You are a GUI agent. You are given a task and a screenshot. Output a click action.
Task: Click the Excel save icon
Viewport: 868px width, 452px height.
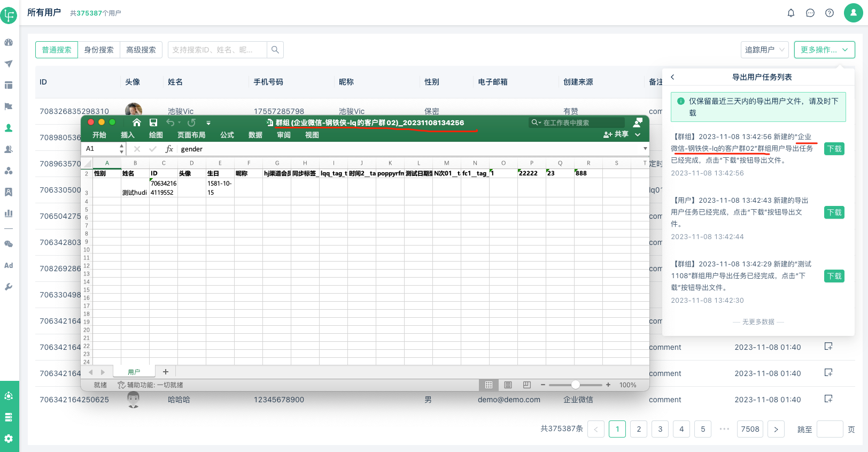153,122
